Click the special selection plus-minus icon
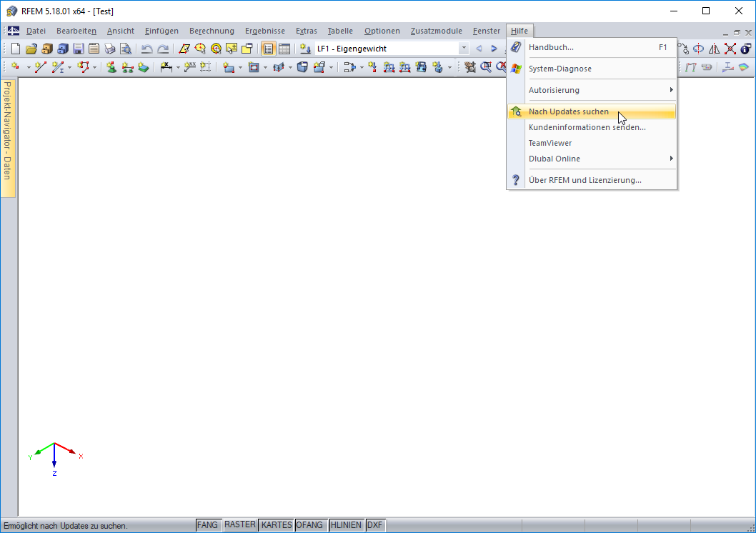Viewport: 756px width, 533px height. (232, 49)
